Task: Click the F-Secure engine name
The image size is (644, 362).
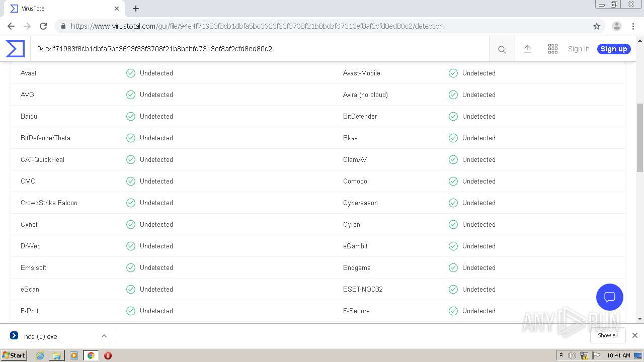Action: 356,311
